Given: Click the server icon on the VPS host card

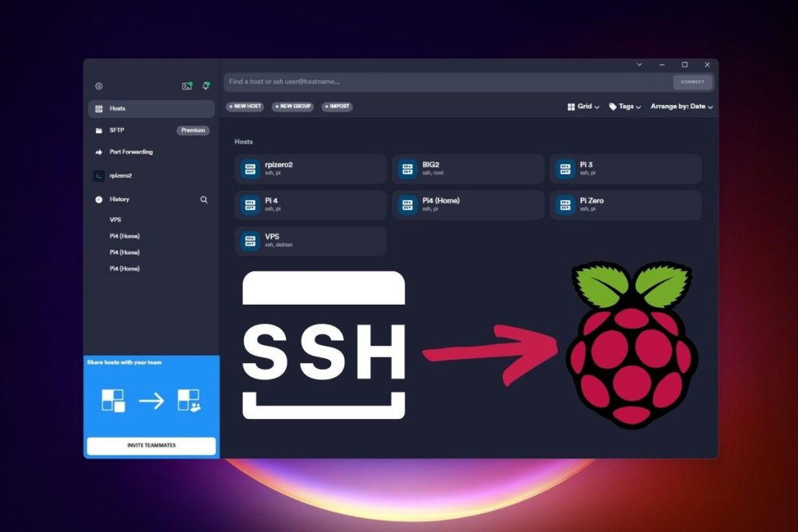Looking at the screenshot, I should tap(249, 241).
